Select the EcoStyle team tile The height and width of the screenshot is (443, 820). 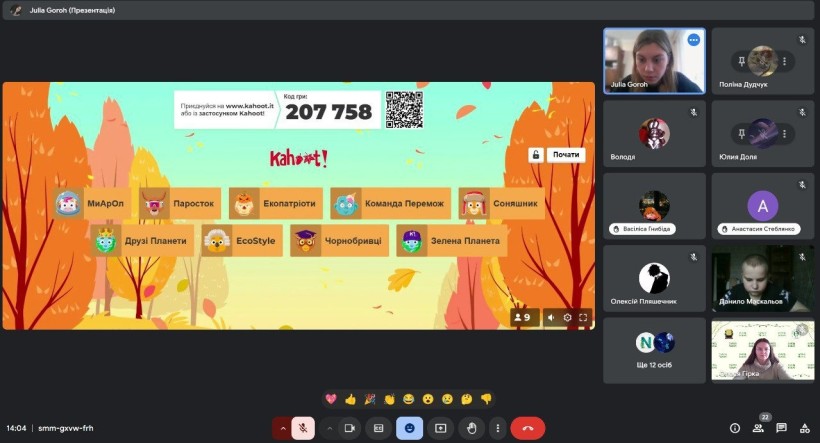242,241
